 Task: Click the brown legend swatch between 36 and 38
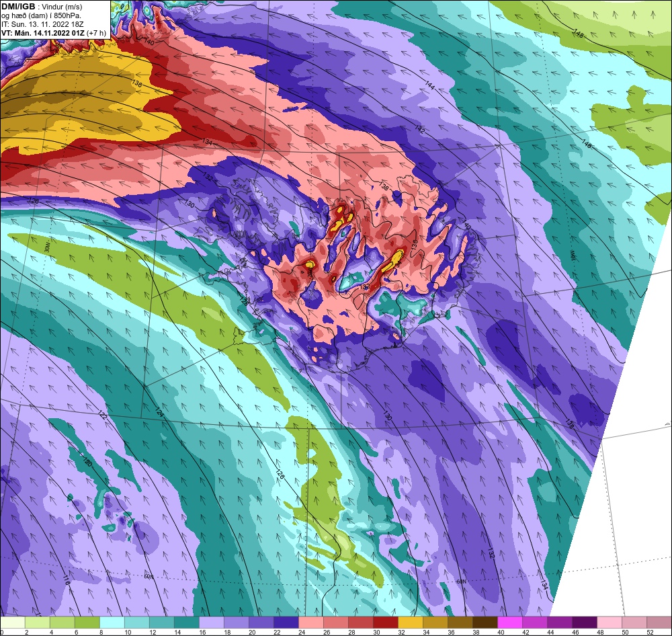click(460, 623)
